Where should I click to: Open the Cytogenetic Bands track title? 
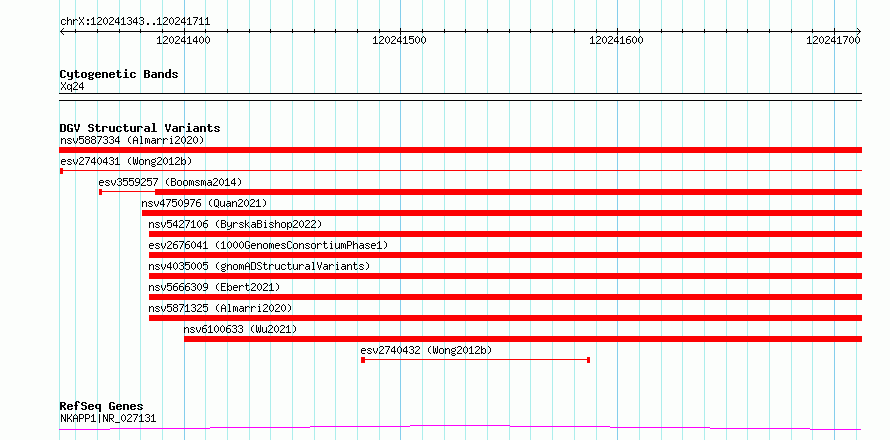[x=119, y=74]
